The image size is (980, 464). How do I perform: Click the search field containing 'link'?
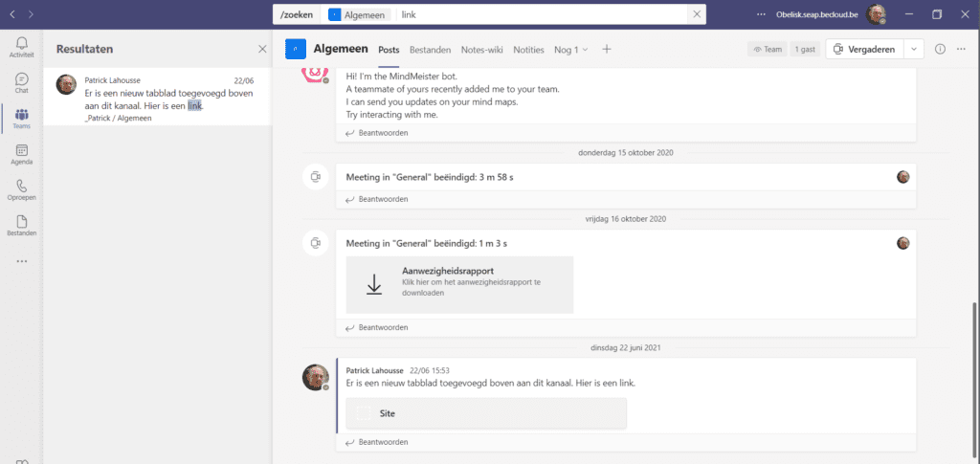click(x=543, y=14)
